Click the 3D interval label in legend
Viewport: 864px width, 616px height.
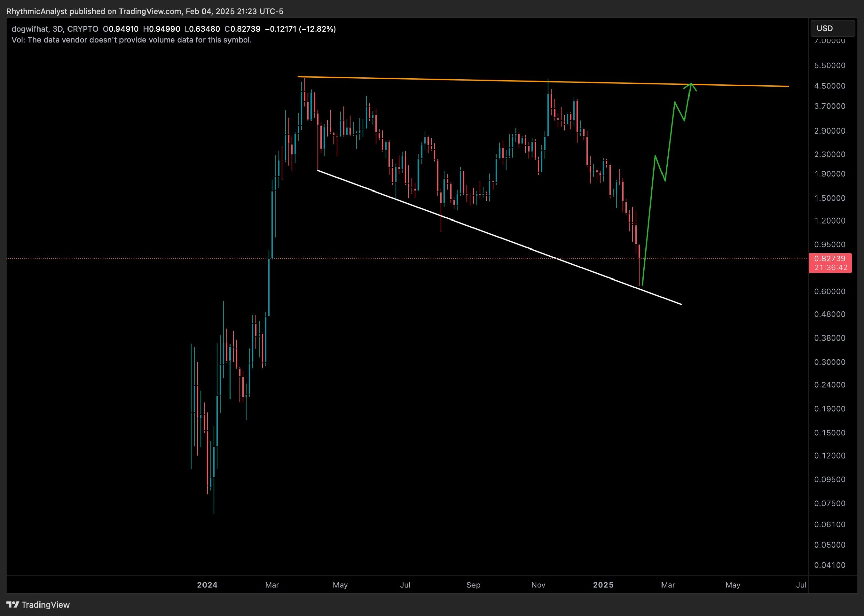(57, 29)
